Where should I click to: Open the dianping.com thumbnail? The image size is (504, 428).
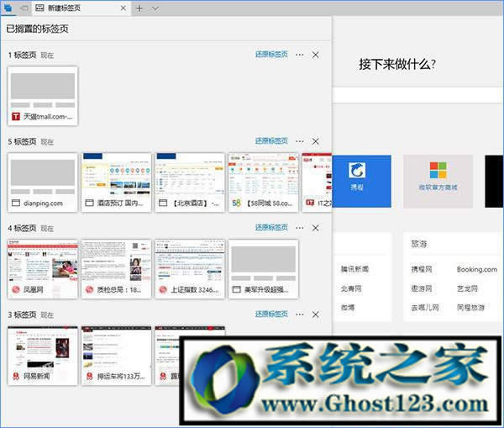point(43,182)
